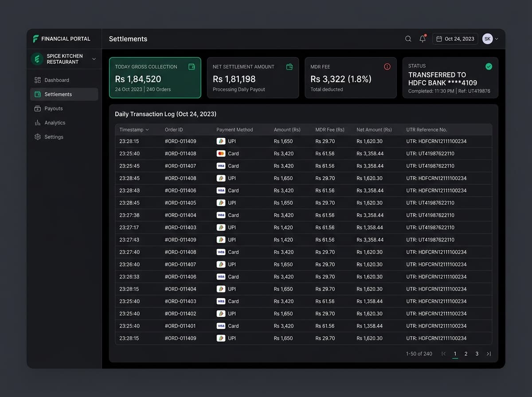Viewport: 532px width, 397px height.
Task: Sort by the Timestamp column header
Action: click(134, 130)
